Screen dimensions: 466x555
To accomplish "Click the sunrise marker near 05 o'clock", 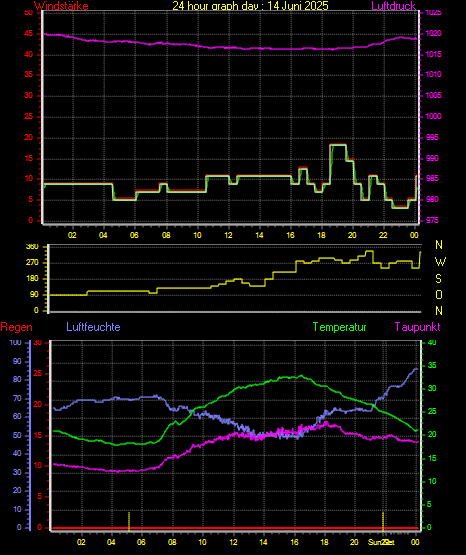I will coord(129,521).
